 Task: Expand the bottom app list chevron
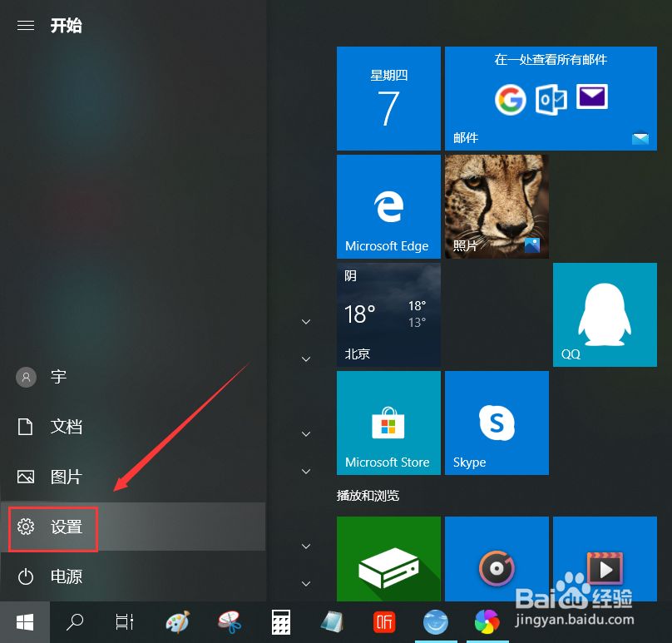pyautogui.click(x=306, y=583)
